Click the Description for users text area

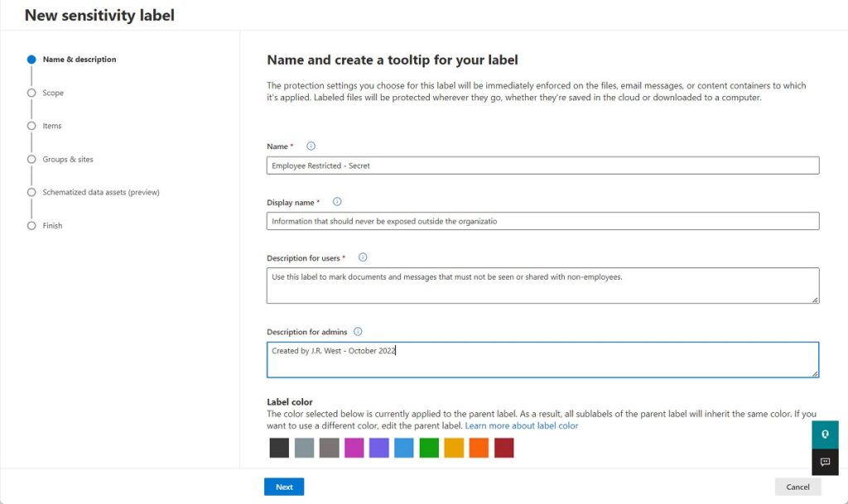tap(543, 286)
